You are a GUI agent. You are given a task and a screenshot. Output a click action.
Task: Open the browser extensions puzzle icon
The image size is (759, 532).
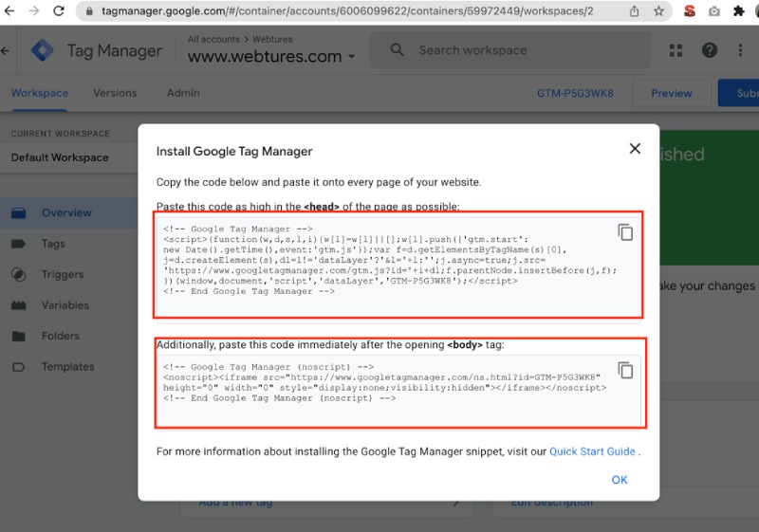[739, 11]
